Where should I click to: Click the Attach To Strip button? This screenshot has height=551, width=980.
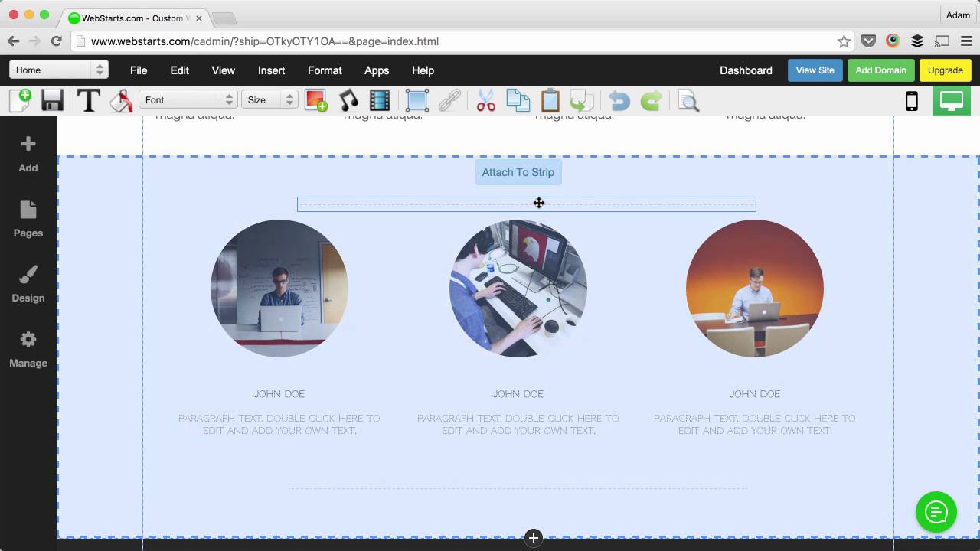point(518,172)
